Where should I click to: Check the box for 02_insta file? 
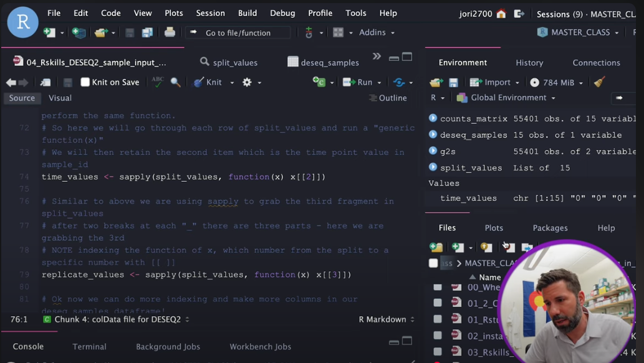coord(438,336)
